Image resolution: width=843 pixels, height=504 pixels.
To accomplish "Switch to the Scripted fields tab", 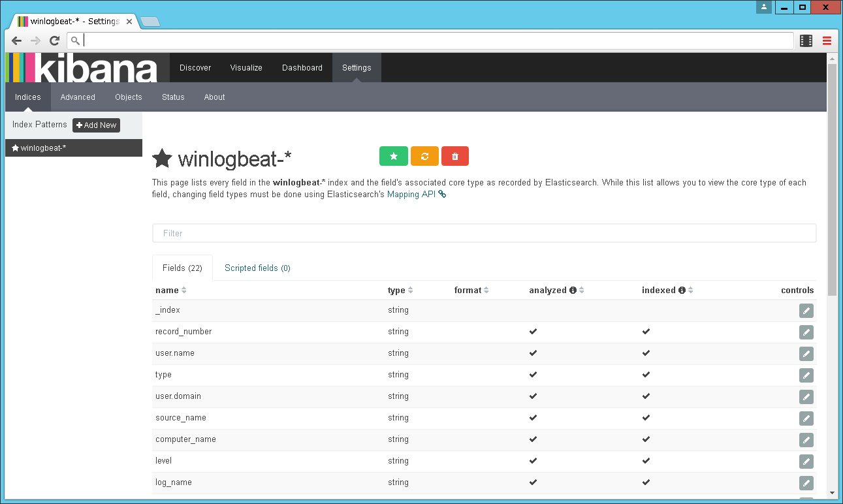I will [257, 268].
